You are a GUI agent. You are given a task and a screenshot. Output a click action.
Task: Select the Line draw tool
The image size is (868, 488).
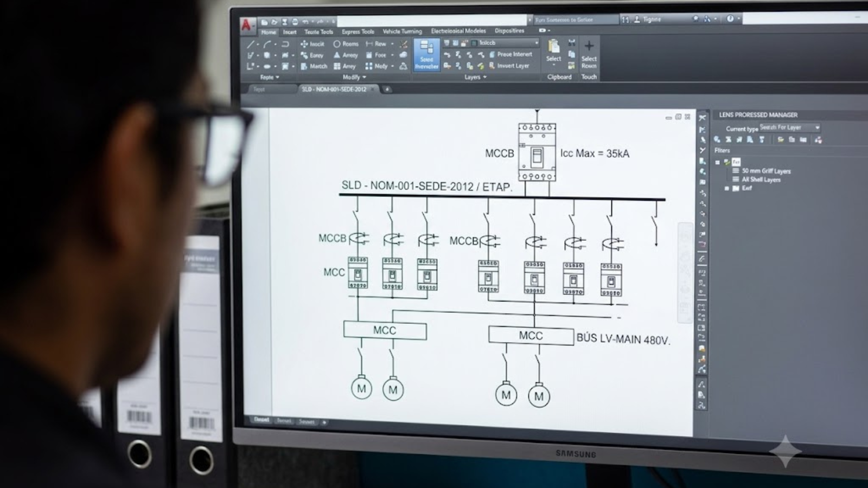point(251,44)
